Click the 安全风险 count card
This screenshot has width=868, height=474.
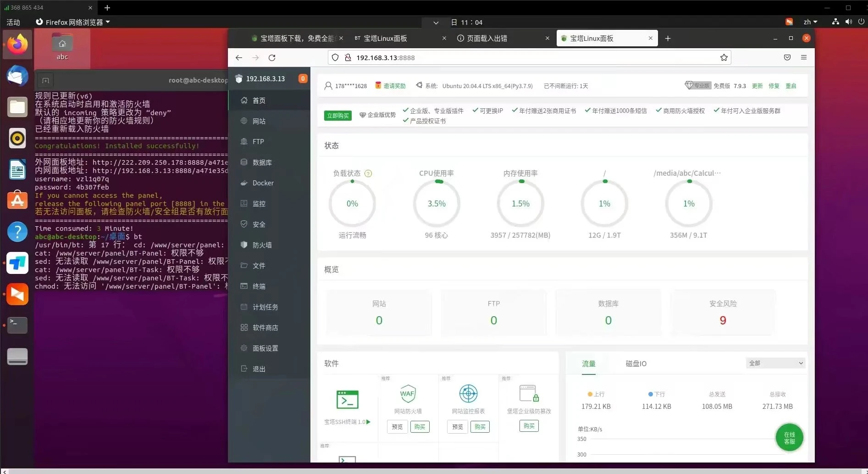coord(723,312)
